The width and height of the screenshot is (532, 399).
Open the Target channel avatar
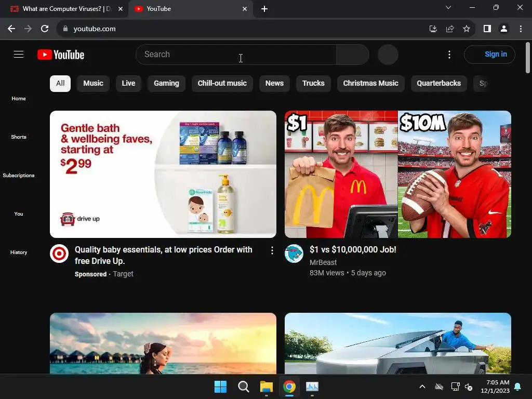59,254
